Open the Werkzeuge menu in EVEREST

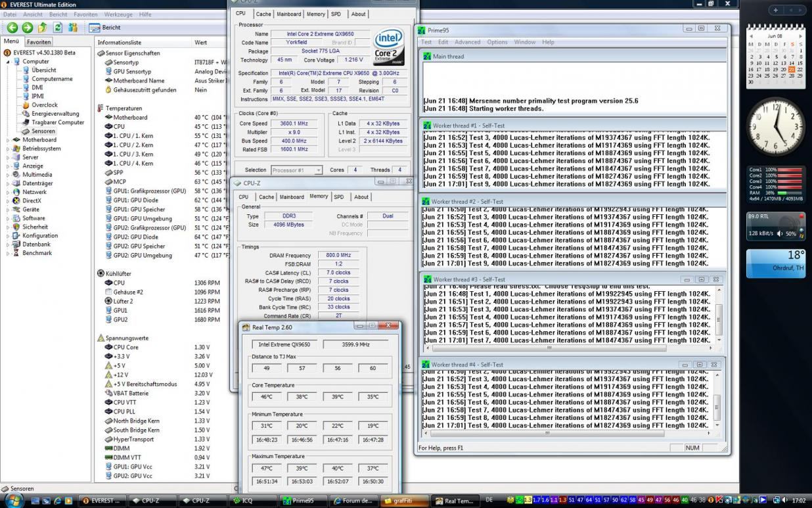[x=118, y=14]
